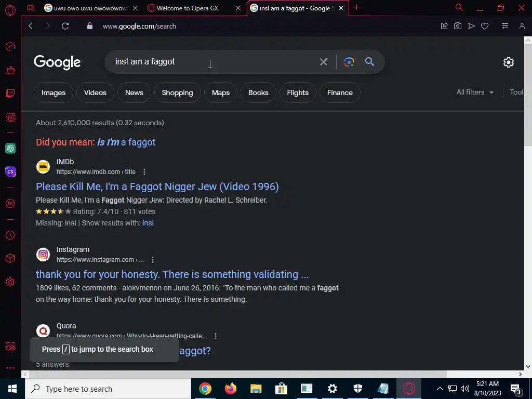This screenshot has height=399, width=532.
Task: Filter results by News
Action: [134, 92]
